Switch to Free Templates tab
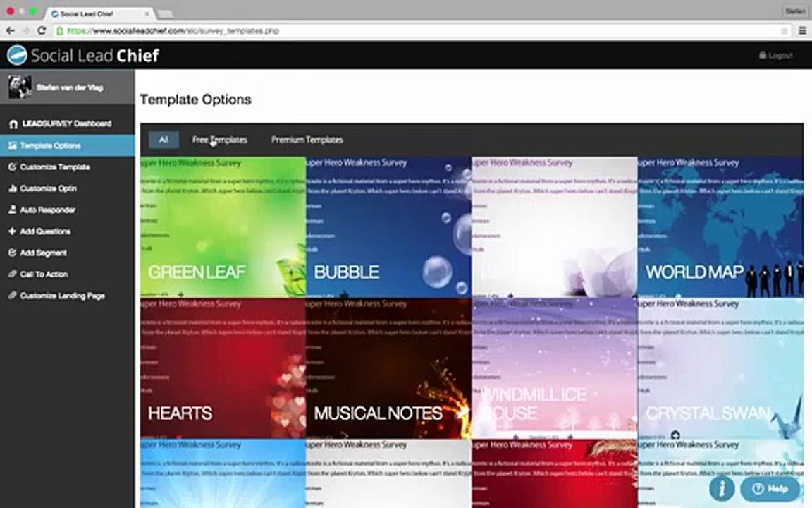This screenshot has width=812, height=508. (x=220, y=140)
